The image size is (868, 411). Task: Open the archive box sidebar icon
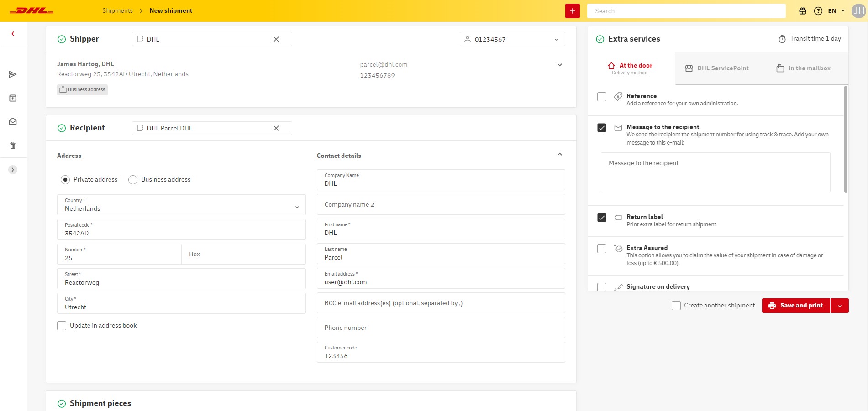click(x=13, y=98)
